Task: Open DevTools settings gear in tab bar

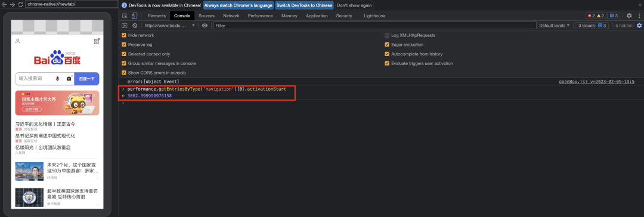Action: point(629,15)
